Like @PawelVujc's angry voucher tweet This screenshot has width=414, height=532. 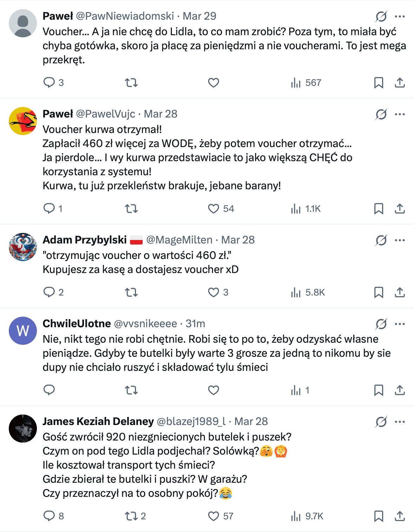coord(214,208)
